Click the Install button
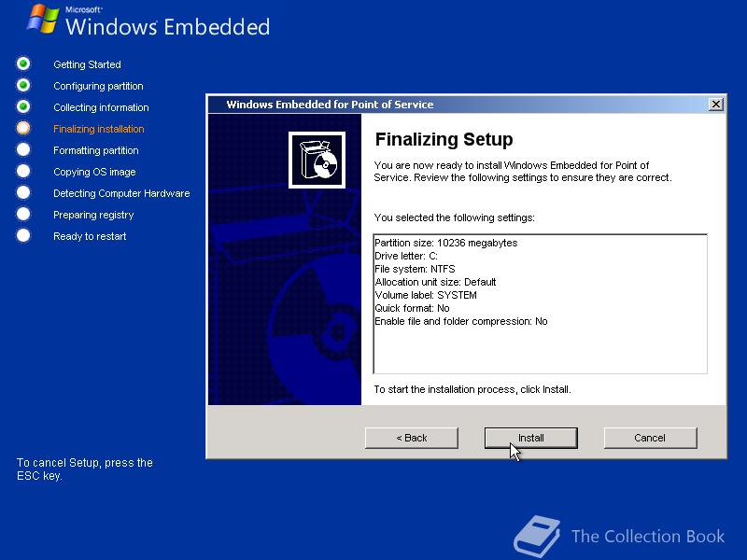Image resolution: width=747 pixels, height=560 pixels. (x=530, y=438)
